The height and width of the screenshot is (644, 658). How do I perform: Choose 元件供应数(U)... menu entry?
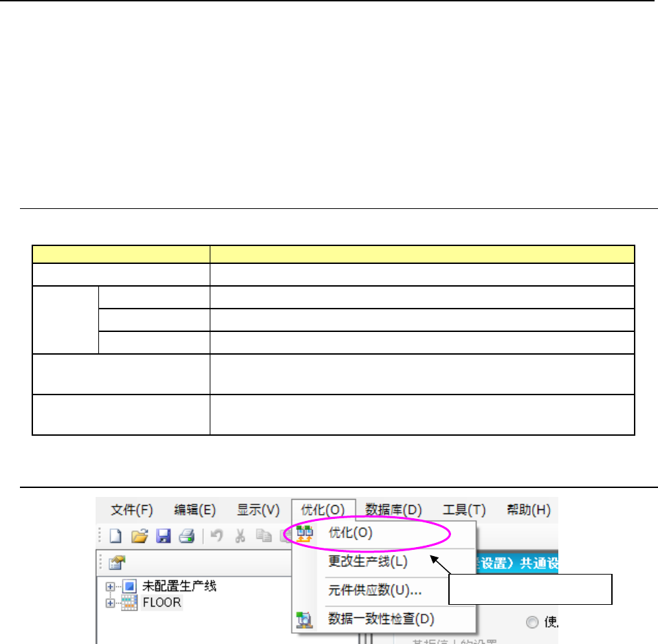click(x=384, y=590)
